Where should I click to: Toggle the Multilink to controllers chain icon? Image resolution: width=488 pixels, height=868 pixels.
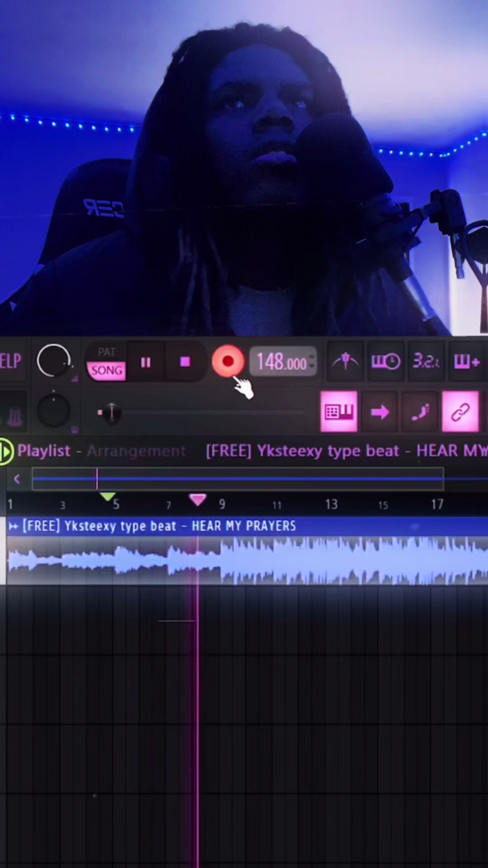click(x=460, y=412)
